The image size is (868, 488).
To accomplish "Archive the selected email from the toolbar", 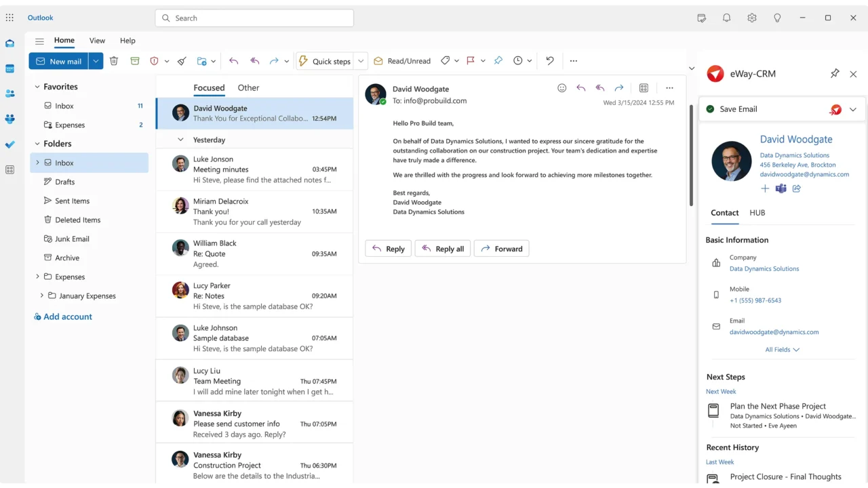I will point(135,61).
